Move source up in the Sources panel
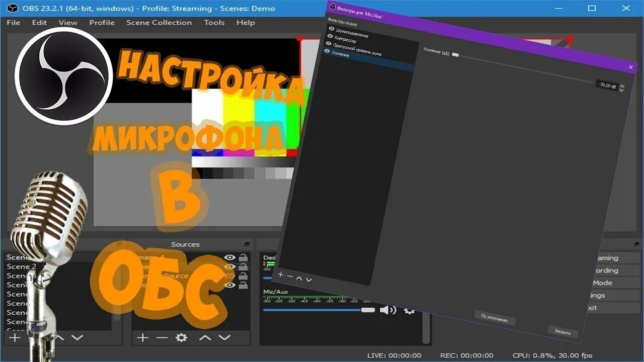The width and height of the screenshot is (644, 362). [x=205, y=337]
